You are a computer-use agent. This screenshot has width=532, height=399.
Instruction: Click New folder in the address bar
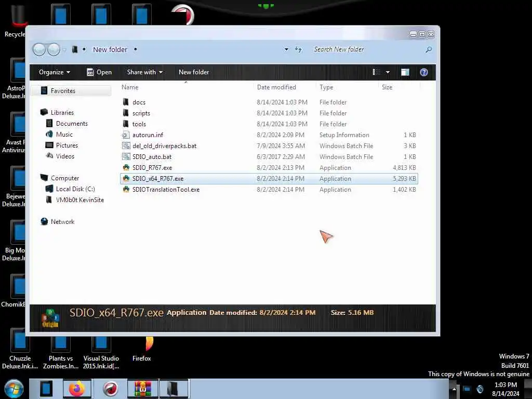click(110, 49)
